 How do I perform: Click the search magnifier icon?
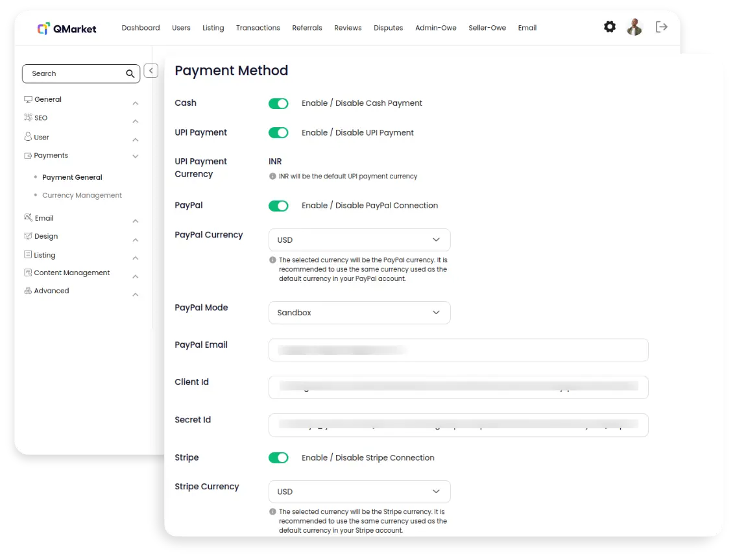point(130,74)
